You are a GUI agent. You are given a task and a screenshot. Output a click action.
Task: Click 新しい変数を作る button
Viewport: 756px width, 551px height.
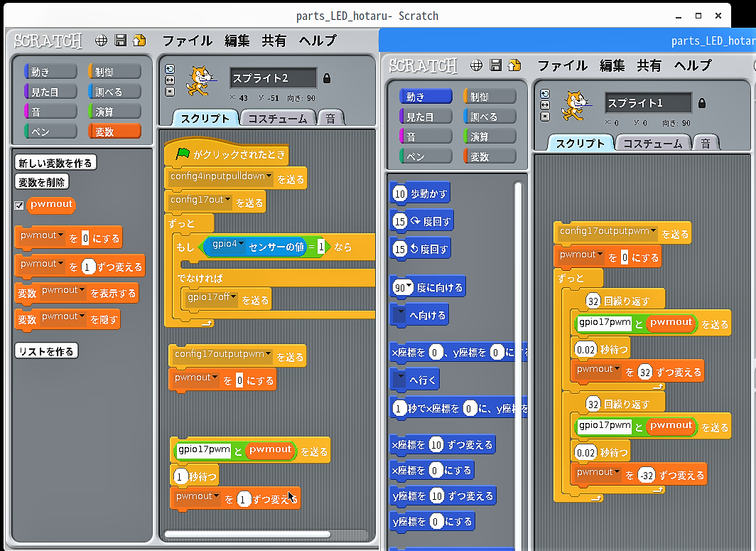click(55, 163)
